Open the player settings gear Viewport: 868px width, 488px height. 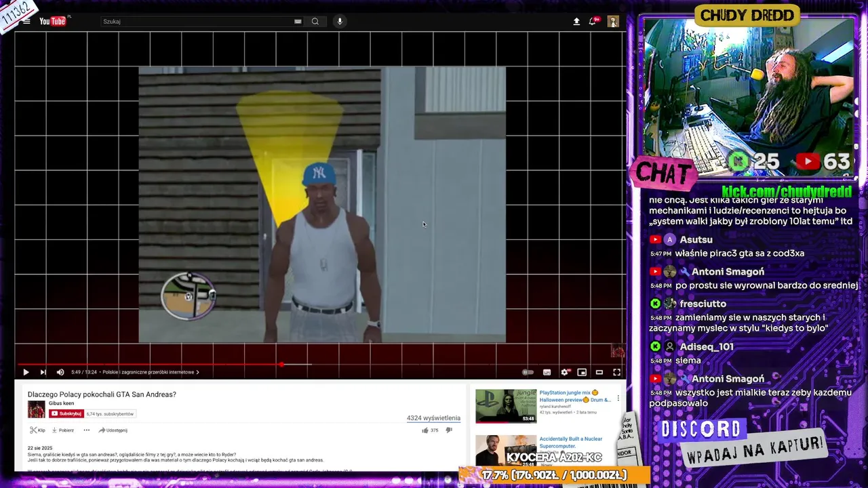tap(565, 372)
